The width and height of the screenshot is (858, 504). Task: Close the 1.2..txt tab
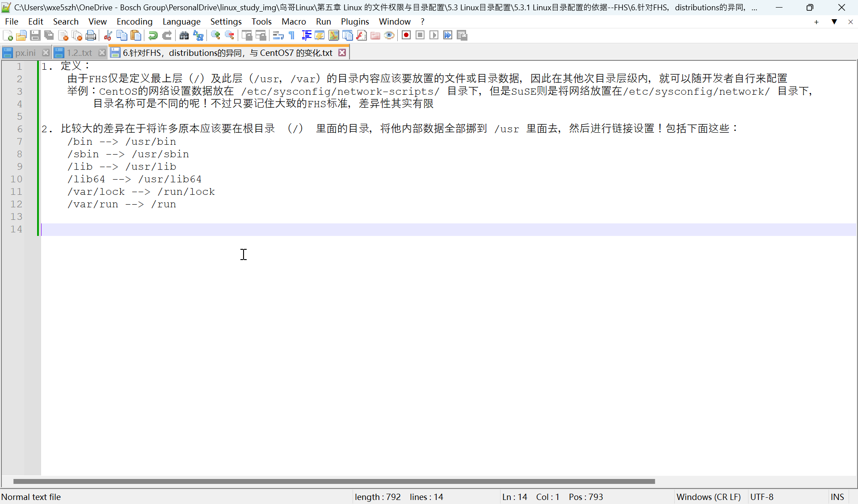click(x=102, y=53)
